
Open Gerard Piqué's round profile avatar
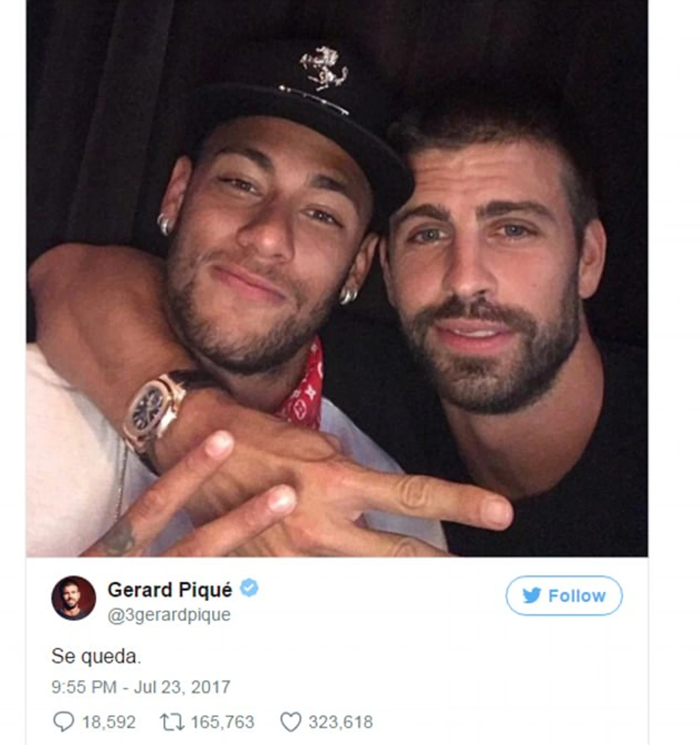pos(73,598)
